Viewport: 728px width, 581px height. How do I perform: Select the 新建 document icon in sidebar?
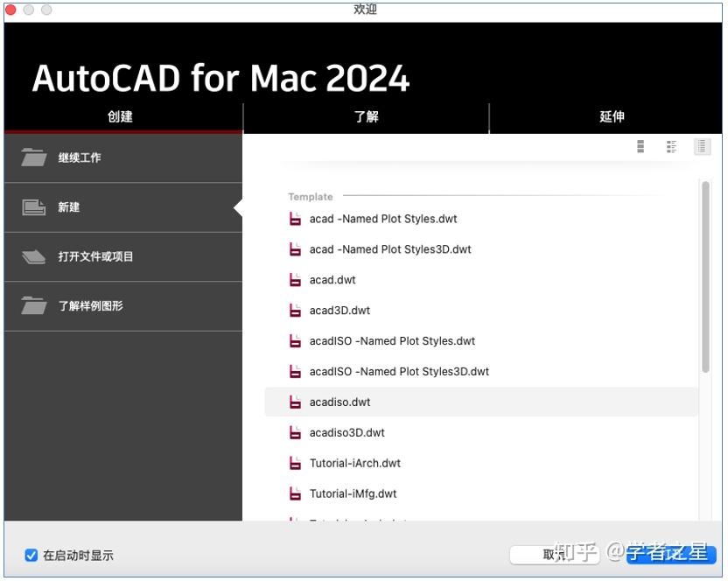[32, 207]
